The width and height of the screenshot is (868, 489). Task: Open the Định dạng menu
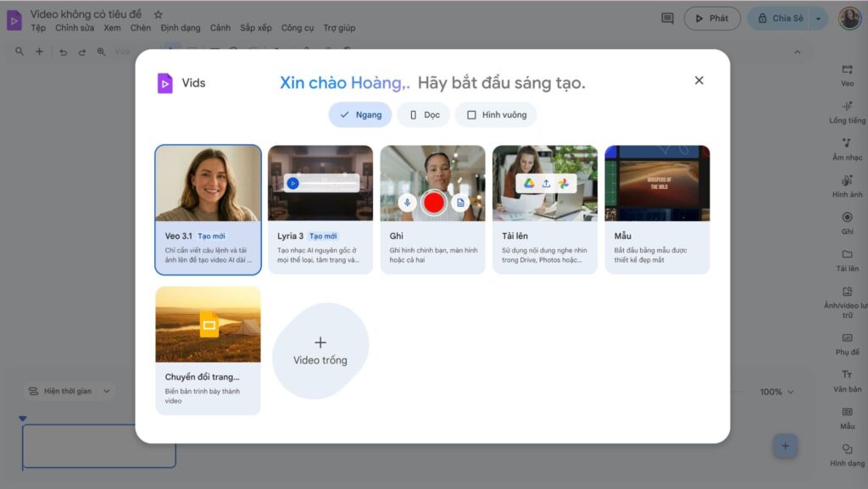click(x=181, y=28)
